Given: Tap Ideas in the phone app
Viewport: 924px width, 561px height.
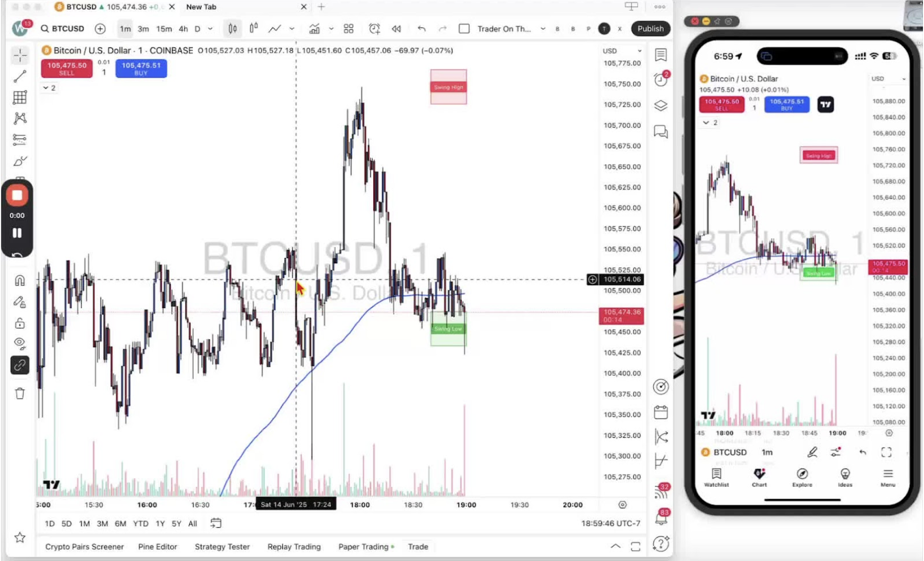Looking at the screenshot, I should [845, 477].
